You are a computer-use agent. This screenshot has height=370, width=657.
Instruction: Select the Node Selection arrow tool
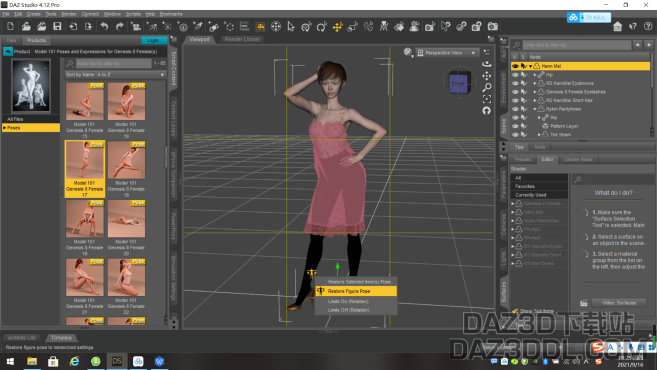291,27
